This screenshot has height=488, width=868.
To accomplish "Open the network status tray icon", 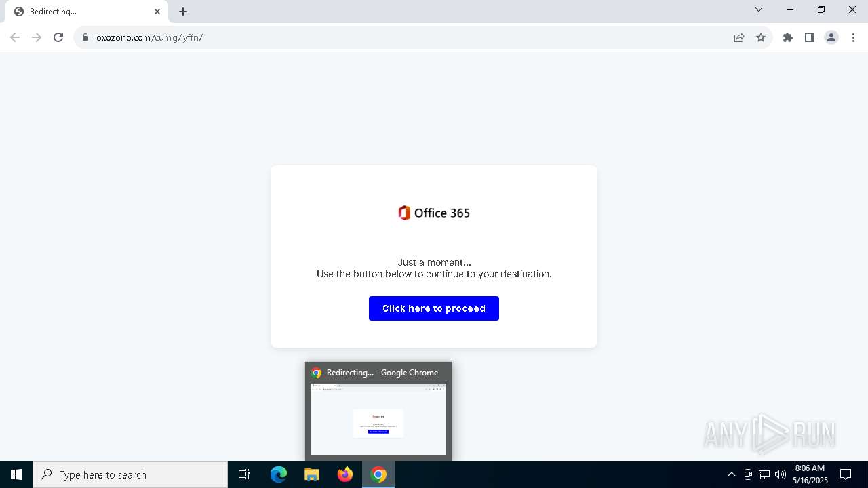I will (x=764, y=474).
